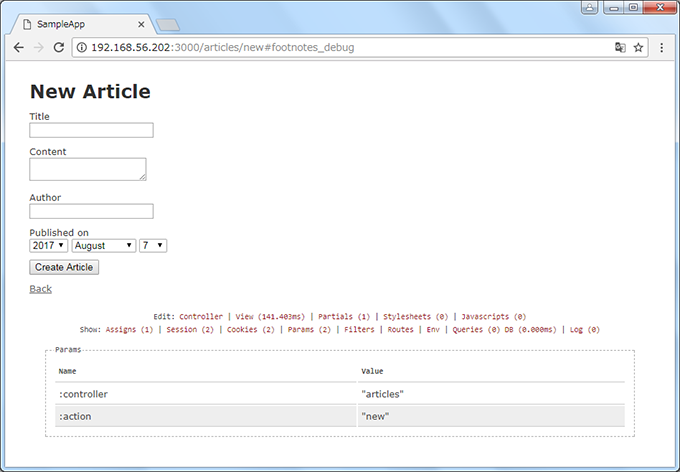
Task: Open the day dropdown showing 7
Action: (x=153, y=246)
